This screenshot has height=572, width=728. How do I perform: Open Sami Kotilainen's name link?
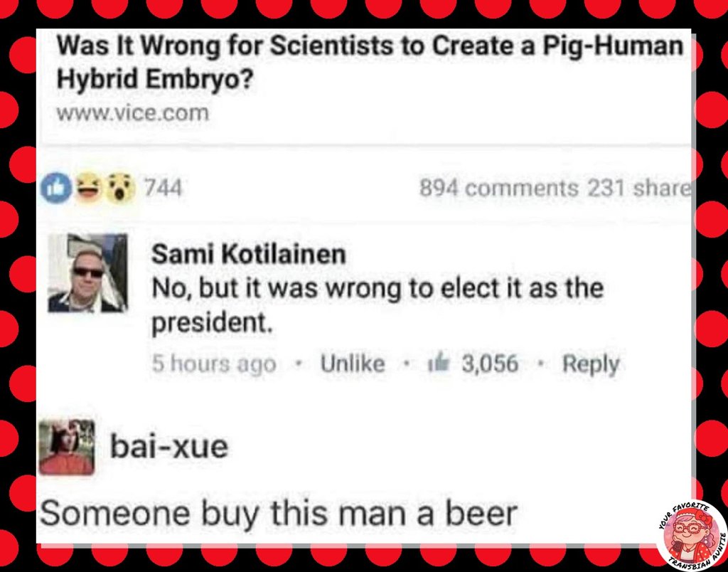249,254
